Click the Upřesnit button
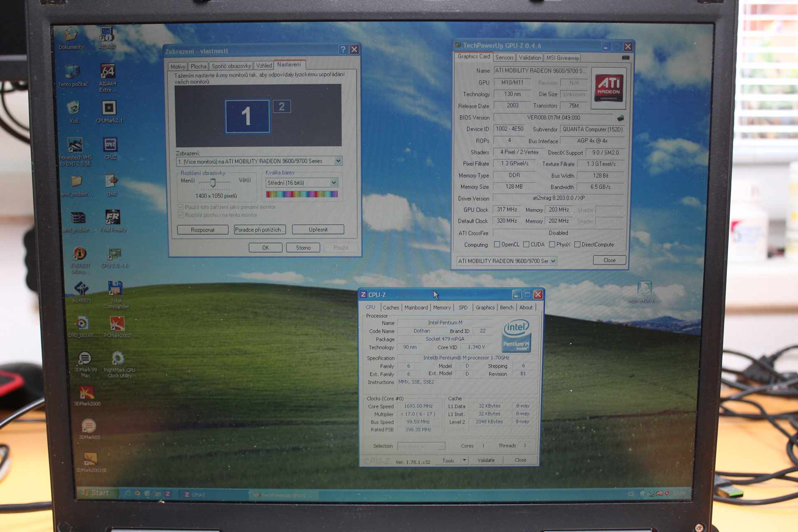 [318, 229]
